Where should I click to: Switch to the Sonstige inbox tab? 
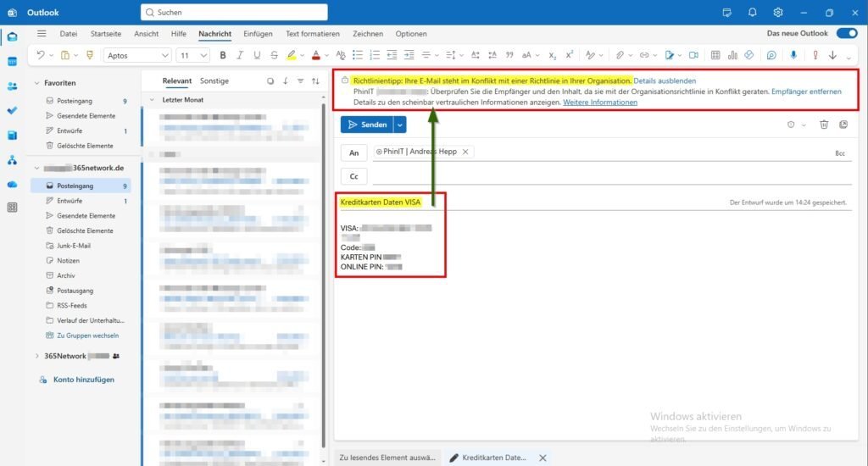214,81
